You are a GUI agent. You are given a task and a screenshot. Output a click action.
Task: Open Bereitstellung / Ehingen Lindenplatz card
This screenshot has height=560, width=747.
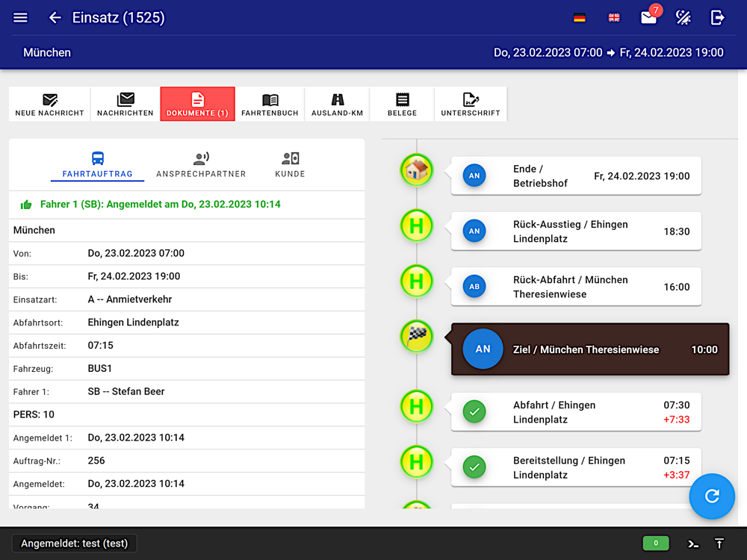pos(576,467)
